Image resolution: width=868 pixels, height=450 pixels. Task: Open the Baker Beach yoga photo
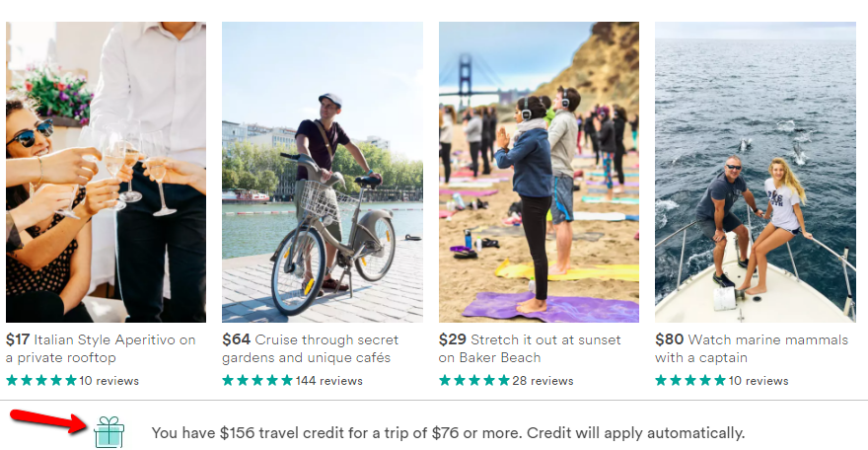click(539, 172)
